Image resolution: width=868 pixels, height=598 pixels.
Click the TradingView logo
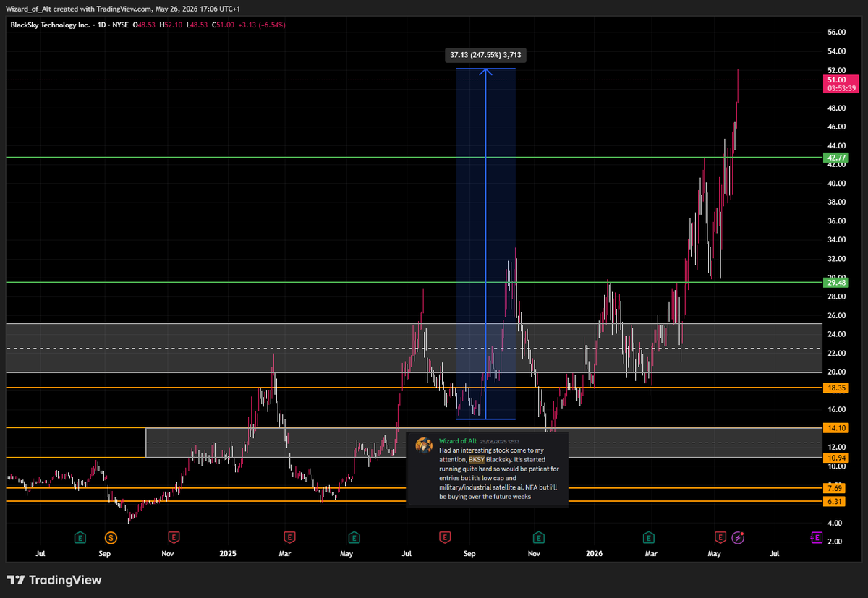point(54,580)
